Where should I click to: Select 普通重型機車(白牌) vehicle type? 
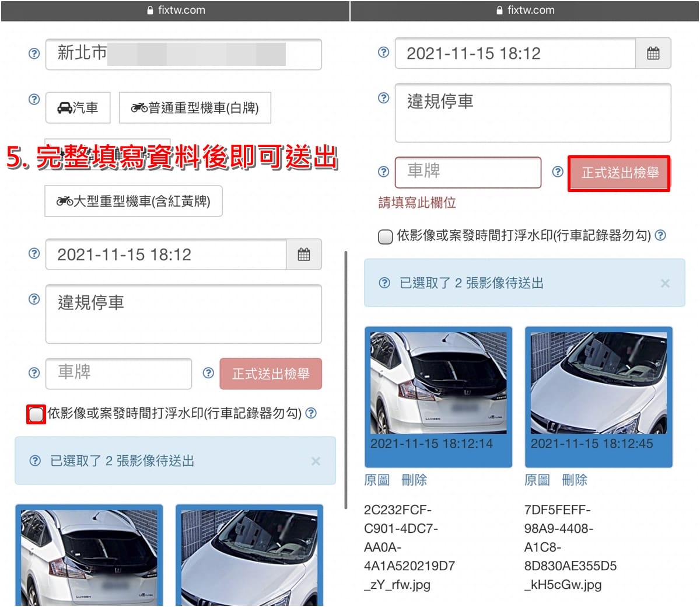pyautogui.click(x=195, y=107)
